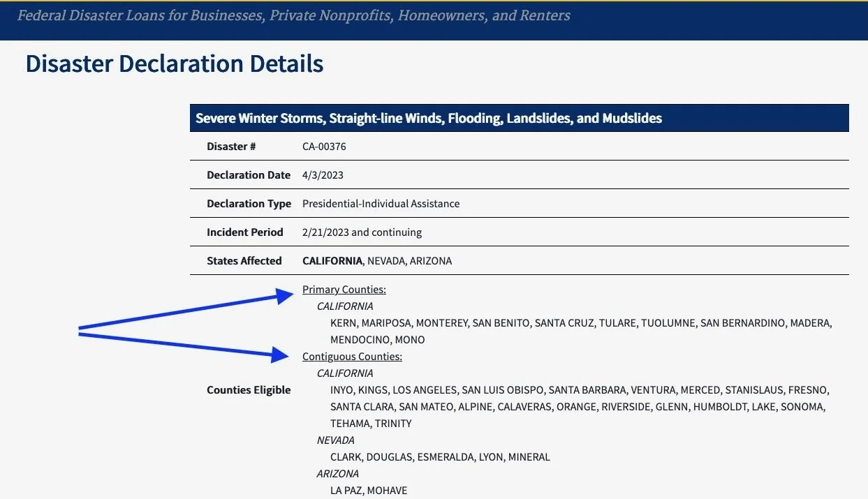868x499 pixels.
Task: Select the date 4/3/2023
Action: point(323,175)
